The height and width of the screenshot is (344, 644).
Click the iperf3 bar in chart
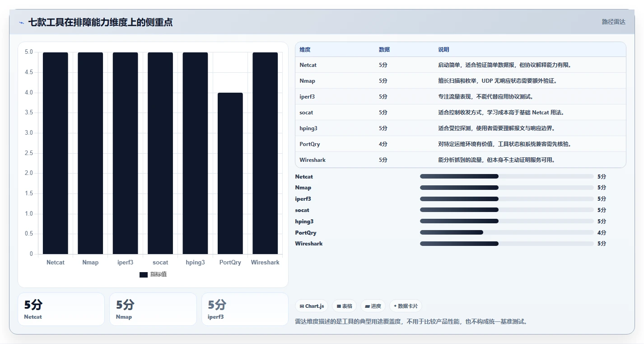[125, 153]
